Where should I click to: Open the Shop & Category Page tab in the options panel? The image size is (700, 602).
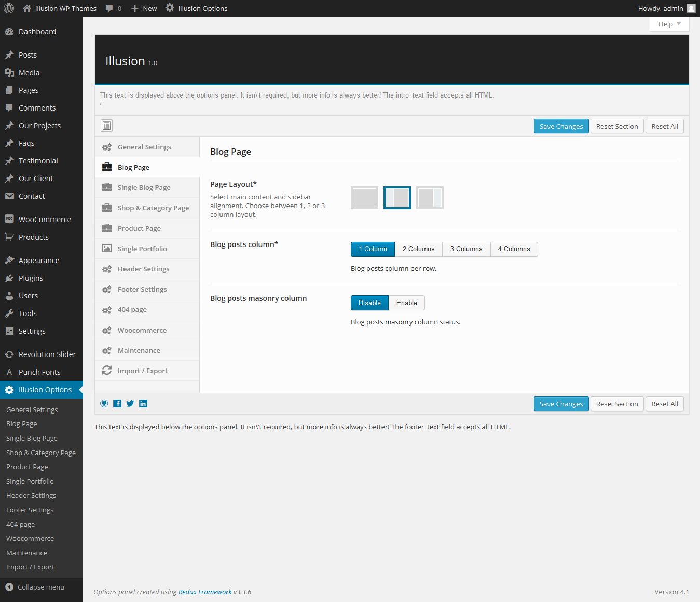pos(147,208)
